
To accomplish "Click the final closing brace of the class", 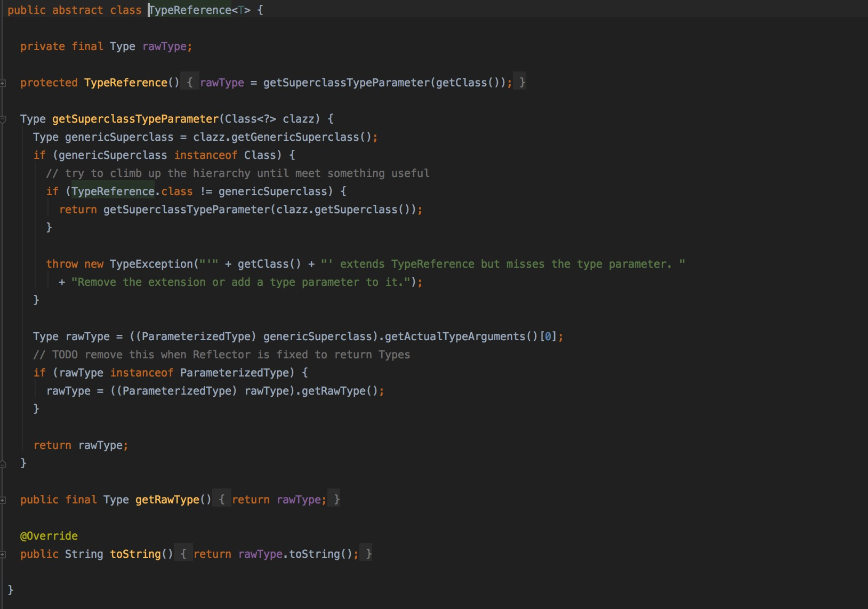I will tap(11, 589).
